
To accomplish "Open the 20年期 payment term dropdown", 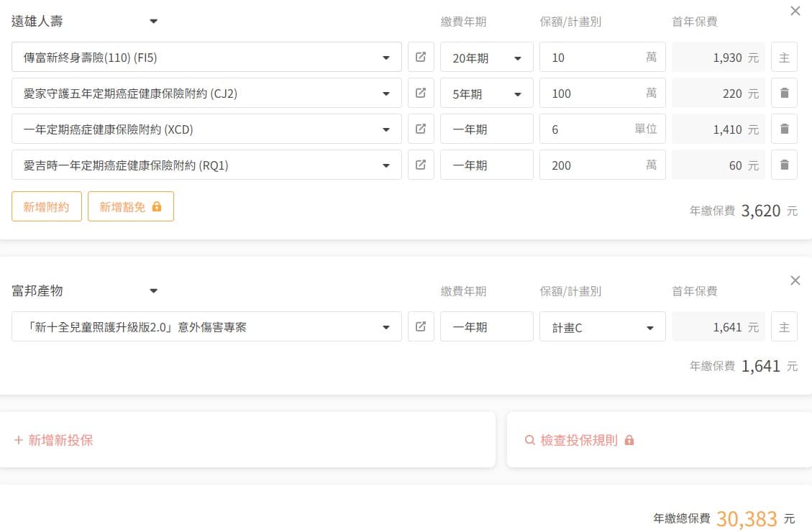I will (486, 58).
